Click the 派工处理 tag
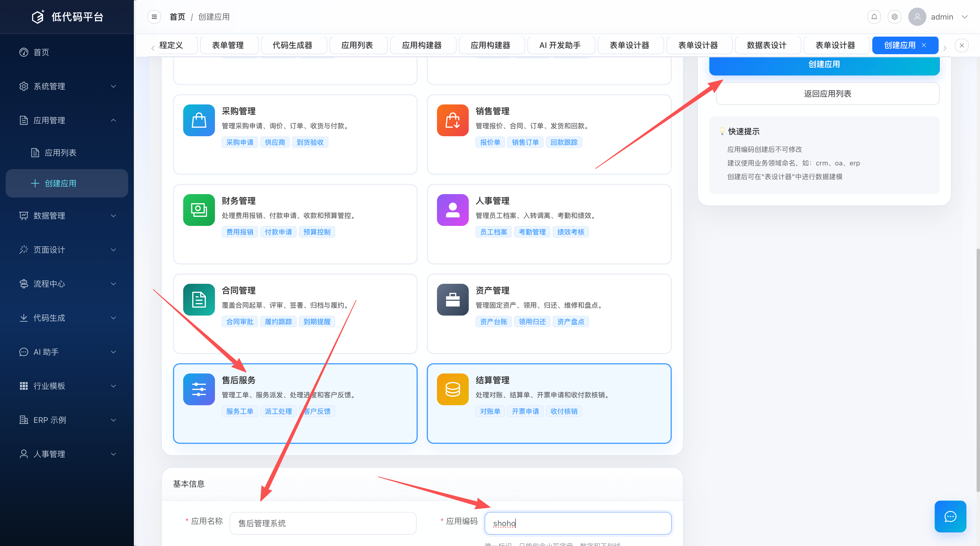 (x=278, y=411)
